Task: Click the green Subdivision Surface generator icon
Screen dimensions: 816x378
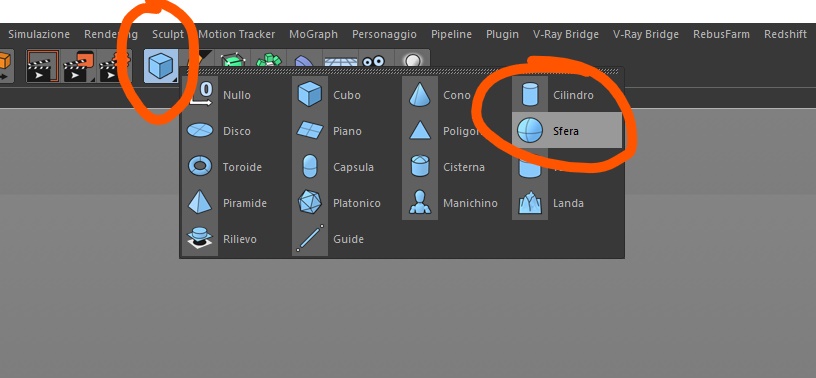Action: tap(233, 59)
